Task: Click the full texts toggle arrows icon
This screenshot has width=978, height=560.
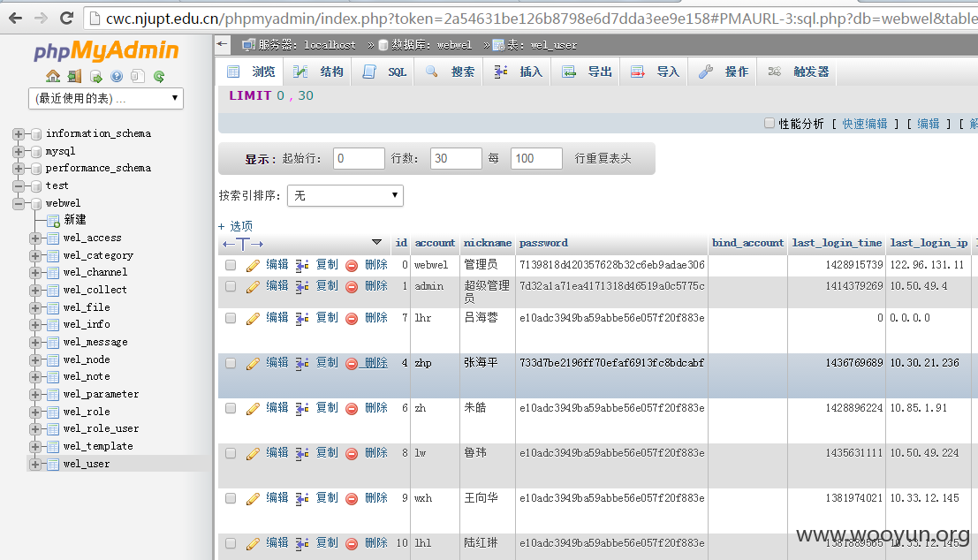Action: tap(243, 244)
